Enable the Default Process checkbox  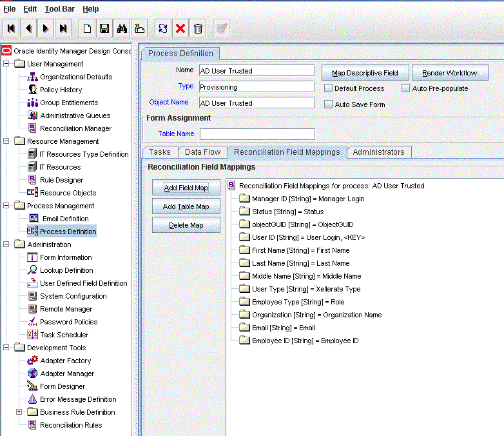pyautogui.click(x=329, y=88)
